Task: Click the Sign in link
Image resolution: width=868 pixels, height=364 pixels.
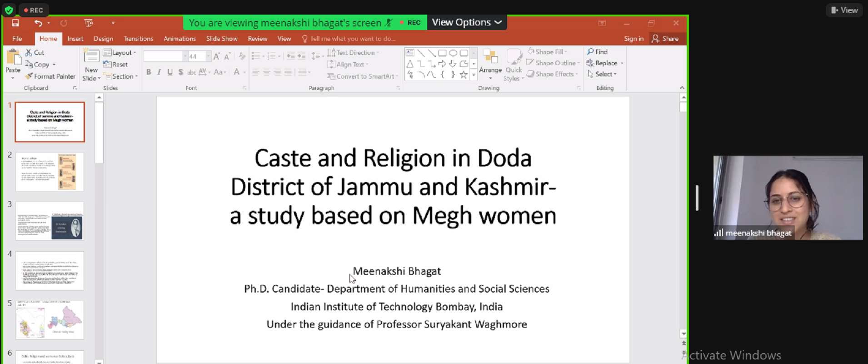Action: tap(634, 39)
